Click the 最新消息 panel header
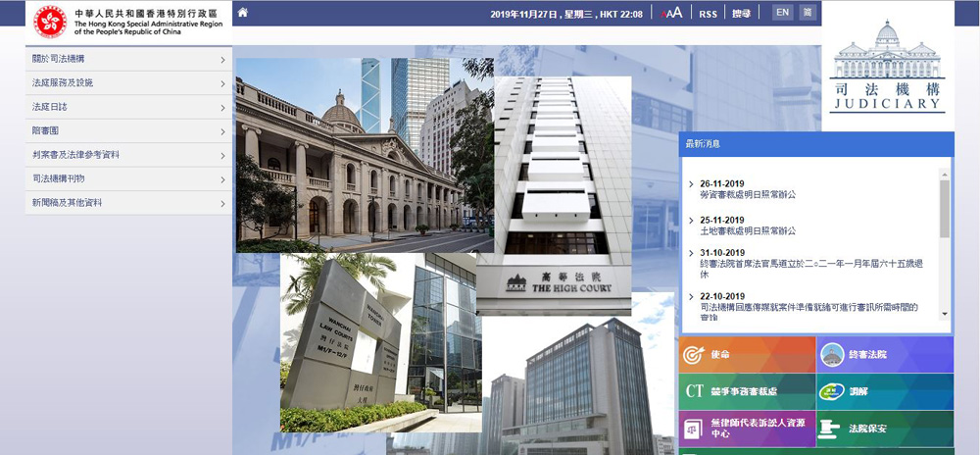 [x=816, y=144]
